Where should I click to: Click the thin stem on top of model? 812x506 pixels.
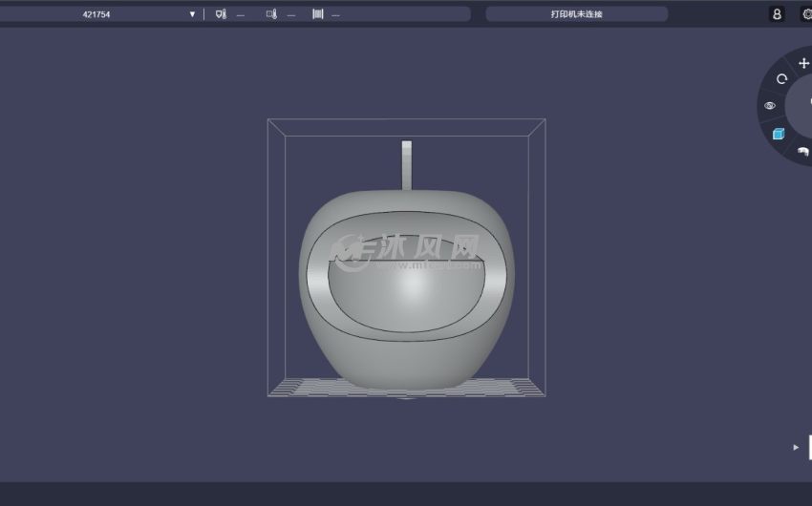pyautogui.click(x=407, y=164)
